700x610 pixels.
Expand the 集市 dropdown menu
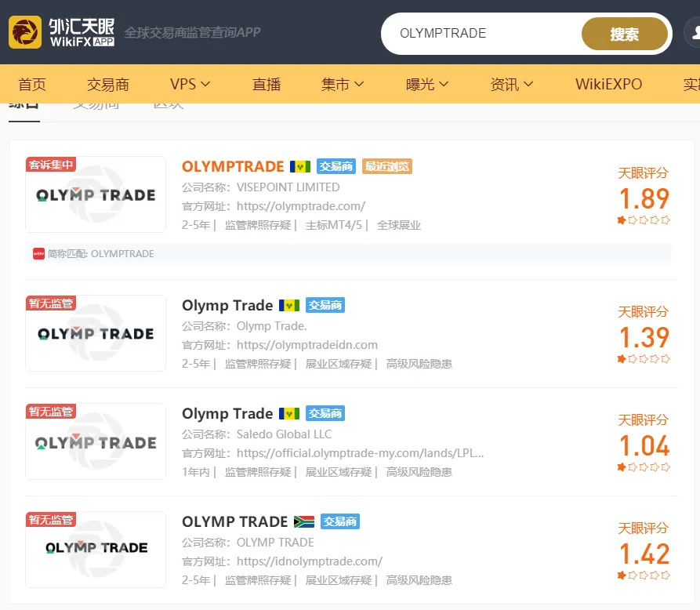(x=343, y=84)
